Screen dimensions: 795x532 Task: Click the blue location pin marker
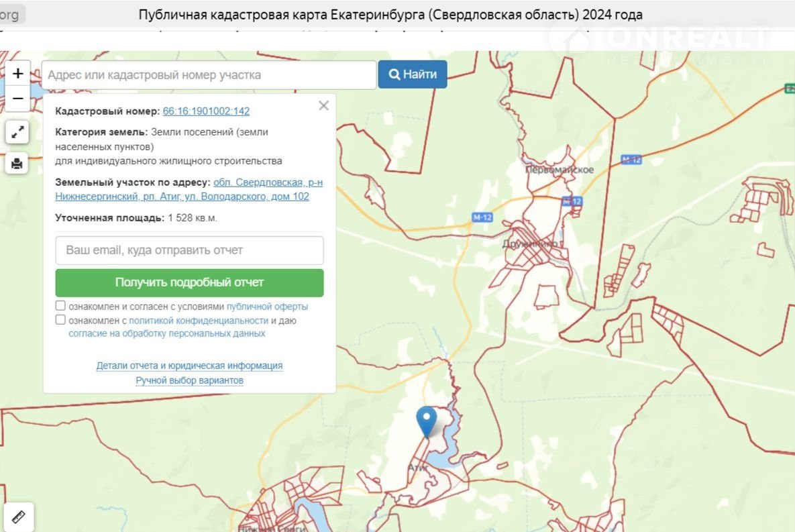click(x=426, y=421)
